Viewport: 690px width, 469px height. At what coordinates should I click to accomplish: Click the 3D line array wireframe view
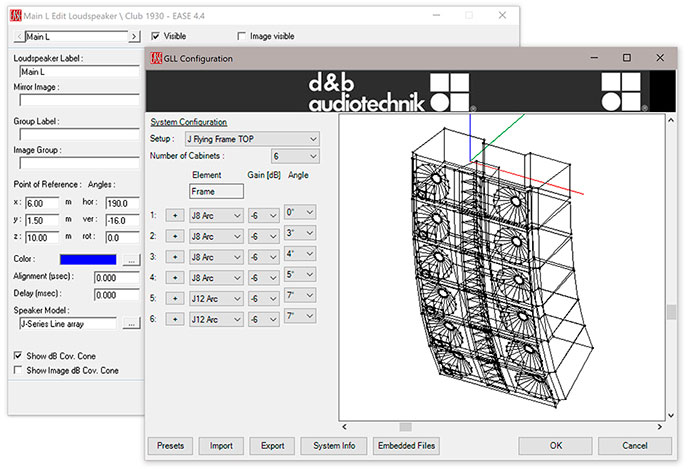point(502,267)
